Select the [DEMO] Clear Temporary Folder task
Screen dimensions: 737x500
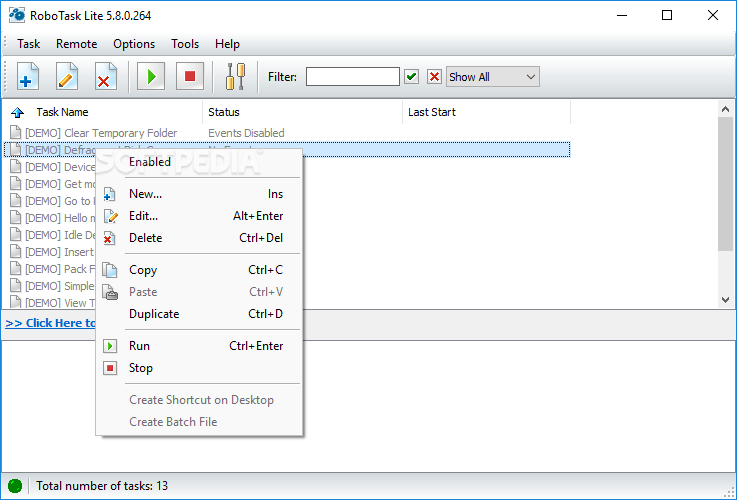[x=101, y=133]
